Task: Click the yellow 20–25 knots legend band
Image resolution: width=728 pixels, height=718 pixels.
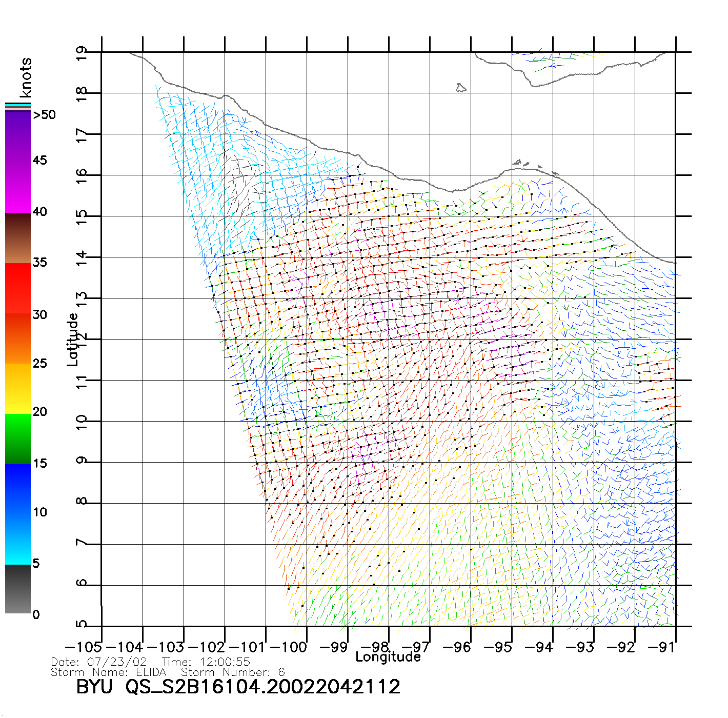Action: pos(17,388)
